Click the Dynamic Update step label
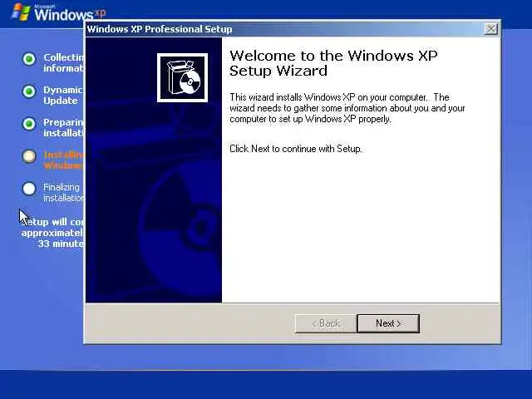The width and height of the screenshot is (532, 399). pyautogui.click(x=63, y=96)
